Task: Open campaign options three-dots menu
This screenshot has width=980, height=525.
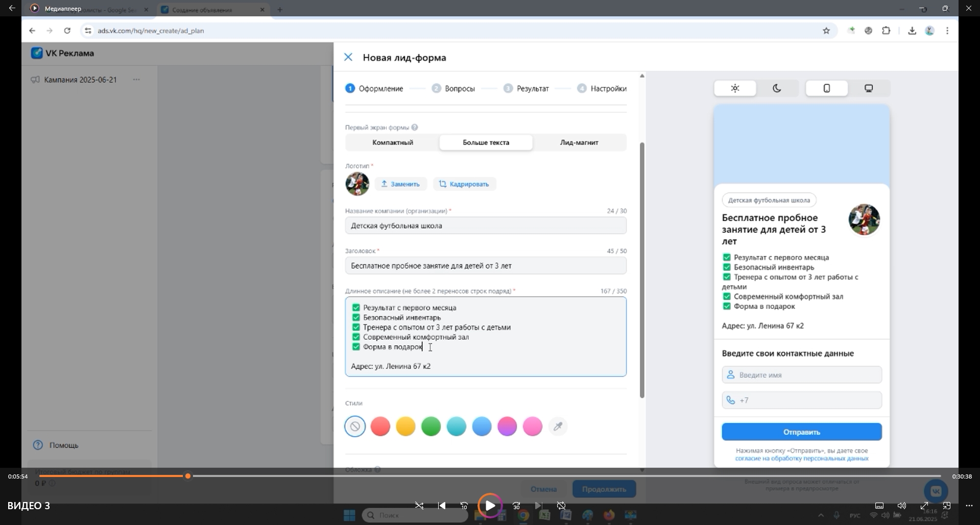Action: pos(136,80)
